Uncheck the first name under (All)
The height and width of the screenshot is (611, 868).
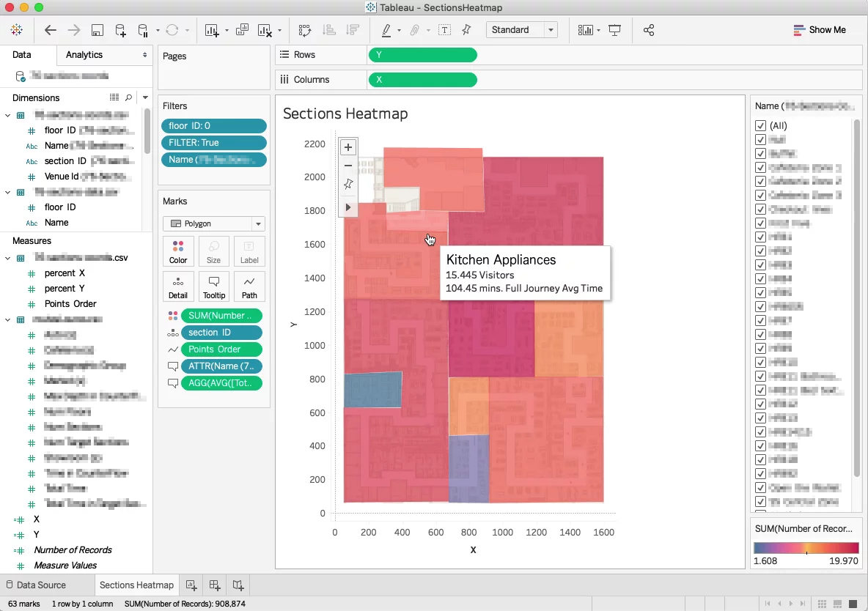tap(761, 139)
